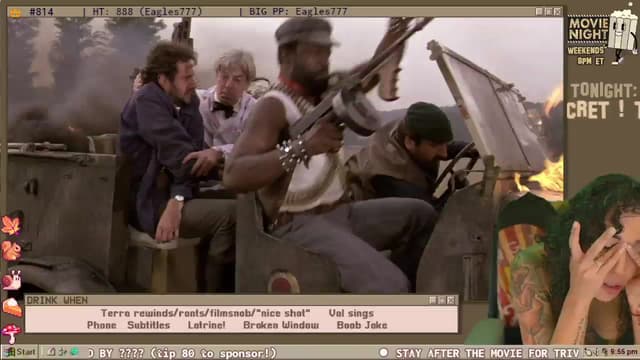The height and width of the screenshot is (360, 640).
Task: Click the small icon in the movie window title bar
Action: click(16, 12)
